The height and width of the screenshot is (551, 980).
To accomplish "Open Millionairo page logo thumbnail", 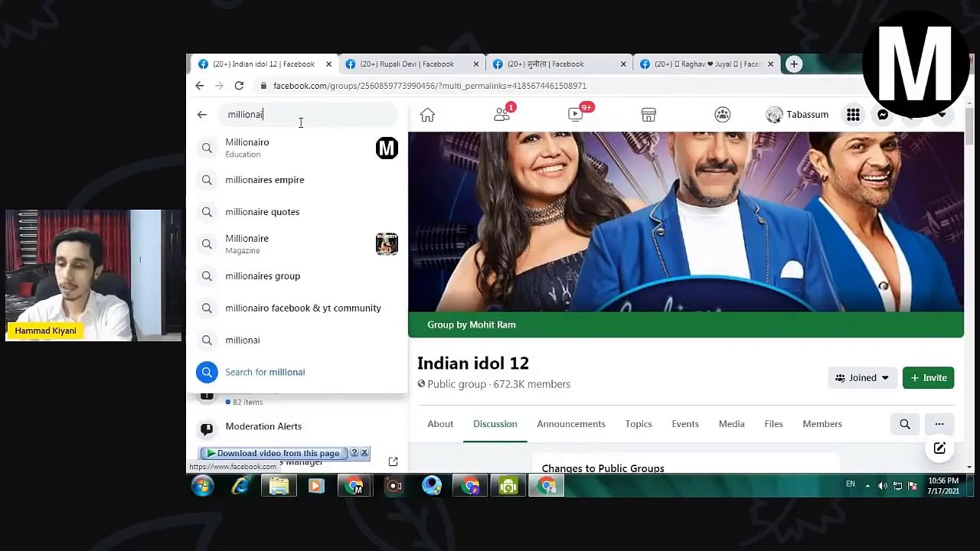I will (x=387, y=148).
